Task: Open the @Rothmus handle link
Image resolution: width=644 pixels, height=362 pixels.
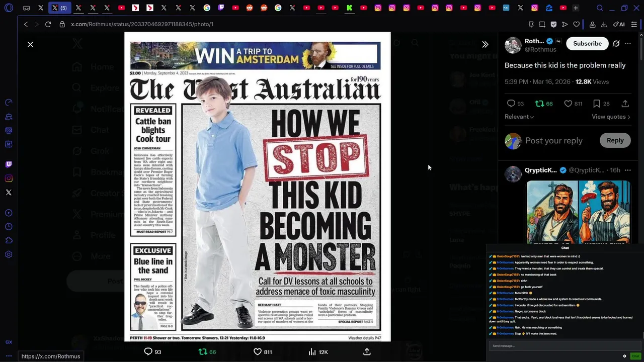Action: pyautogui.click(x=540, y=50)
